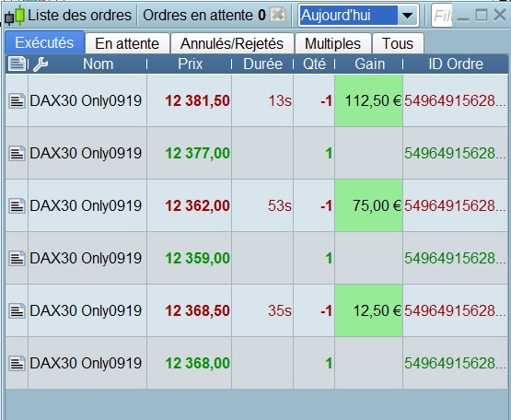Sort by the Qté column header

click(314, 64)
